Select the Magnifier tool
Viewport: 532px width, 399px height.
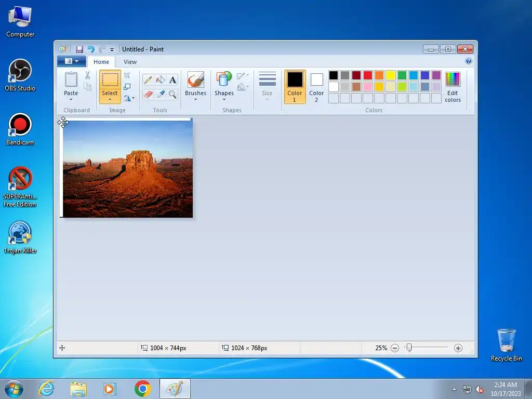tap(172, 94)
